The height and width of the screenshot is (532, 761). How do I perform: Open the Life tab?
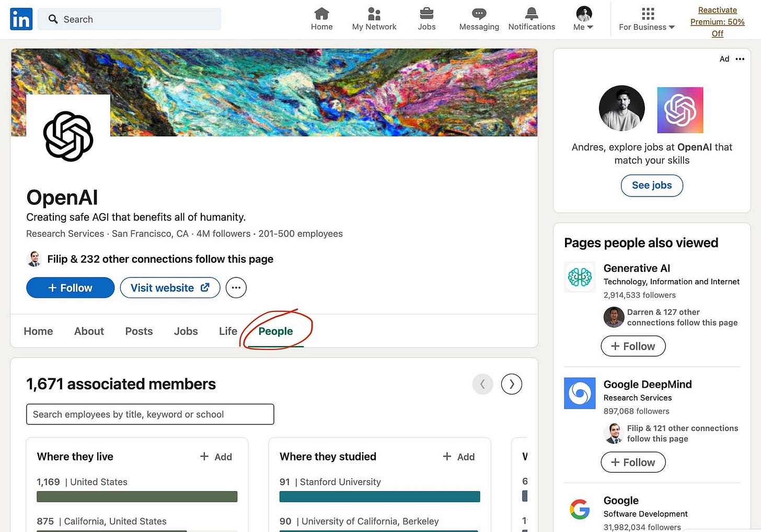(x=228, y=331)
